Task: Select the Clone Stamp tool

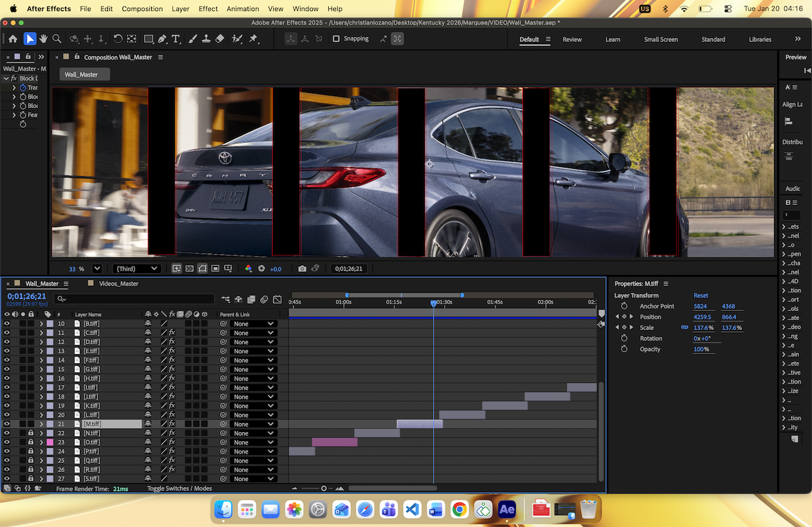Action: point(206,39)
